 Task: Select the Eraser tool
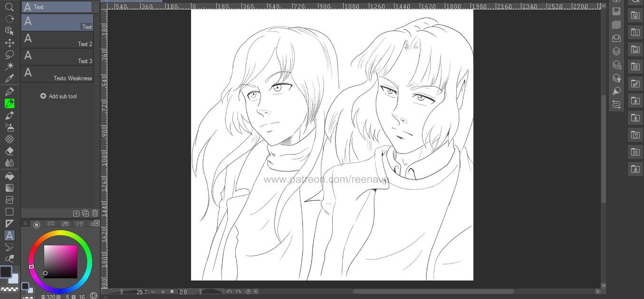(x=9, y=151)
